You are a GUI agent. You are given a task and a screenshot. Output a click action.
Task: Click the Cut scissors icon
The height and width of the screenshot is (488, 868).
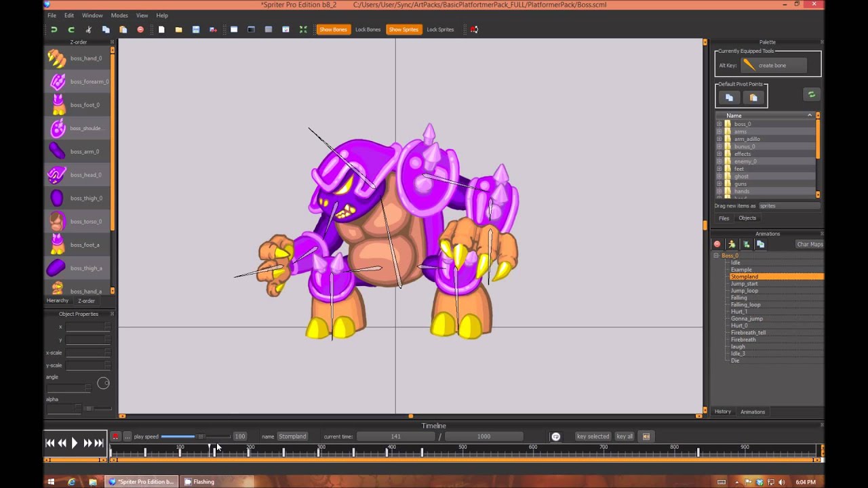coord(88,29)
